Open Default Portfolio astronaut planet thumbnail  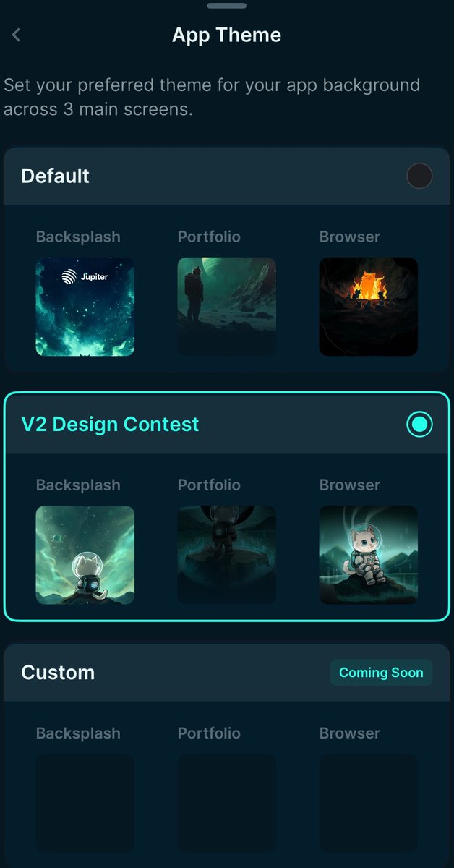[x=227, y=307]
